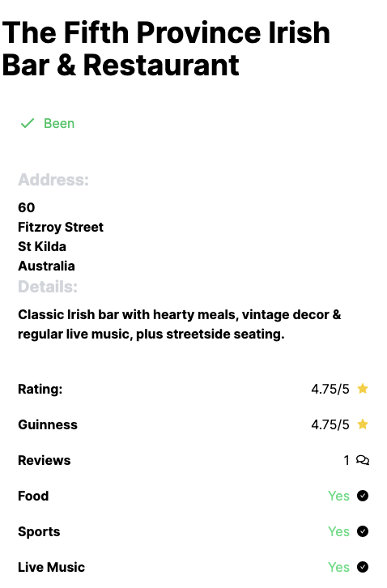Select the 4.75/5 Guinness score
This screenshot has width=387, height=588.
330,424
